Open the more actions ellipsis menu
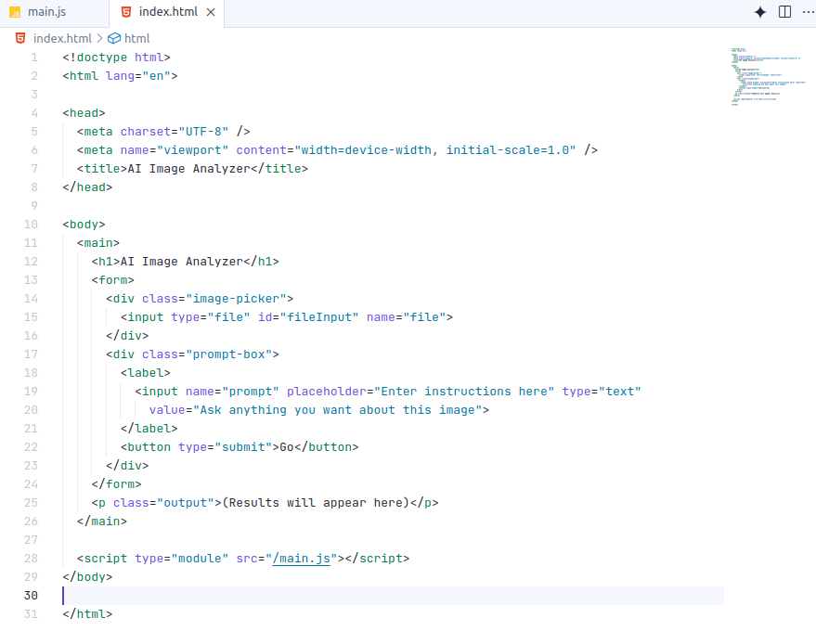The width and height of the screenshot is (816, 644). tap(809, 12)
